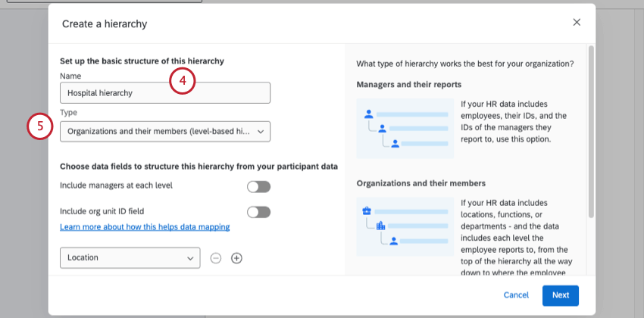Click the Organizations and their members heading
Image resolution: width=644 pixels, height=318 pixels.
click(x=421, y=183)
